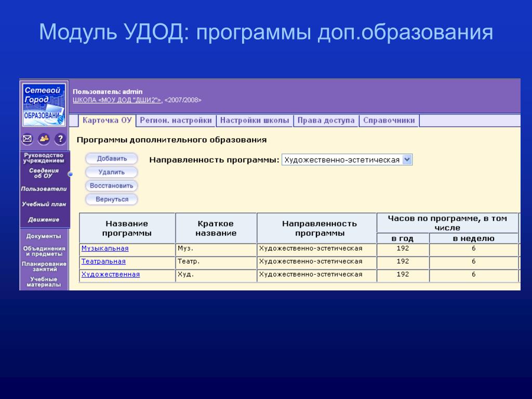Screen dimensions: 532x399
Task: Select Сведения об ОУ menu item
Action: (44, 173)
